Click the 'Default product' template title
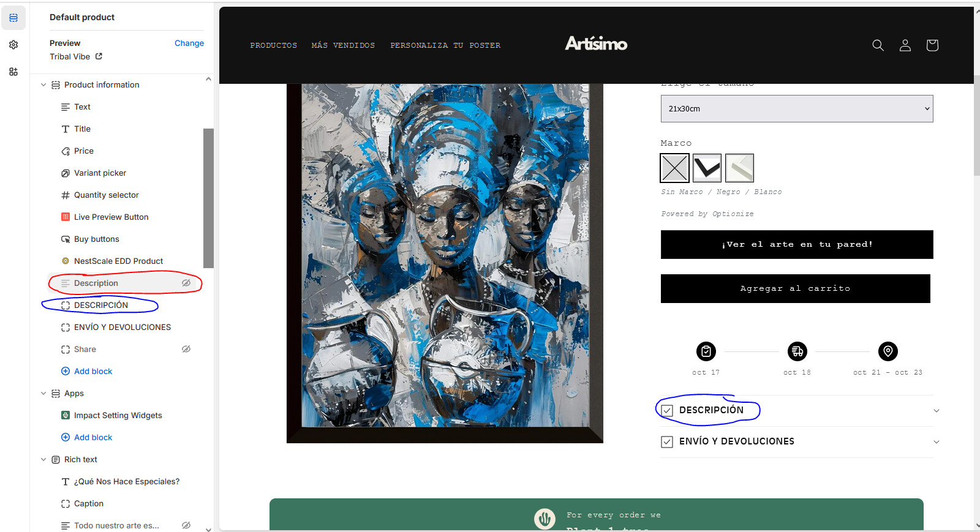The height and width of the screenshot is (532, 980). pyautogui.click(x=82, y=17)
